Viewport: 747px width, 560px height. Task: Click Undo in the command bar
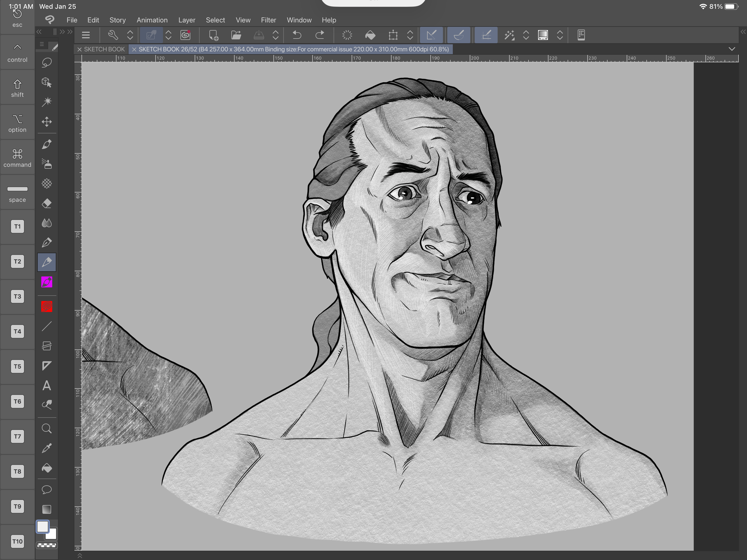click(x=297, y=35)
